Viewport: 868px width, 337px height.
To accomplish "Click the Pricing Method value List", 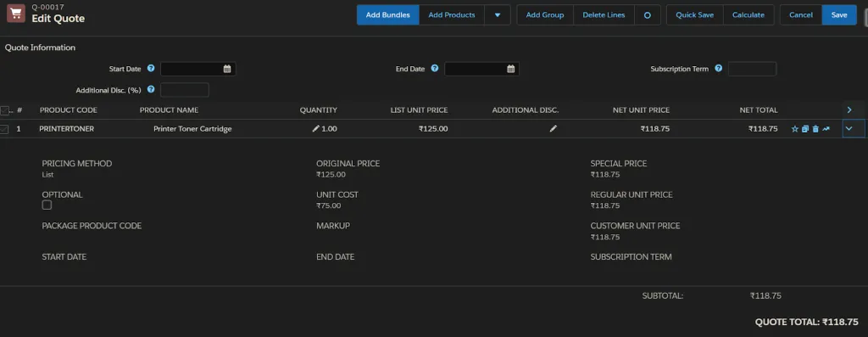I will tap(47, 175).
